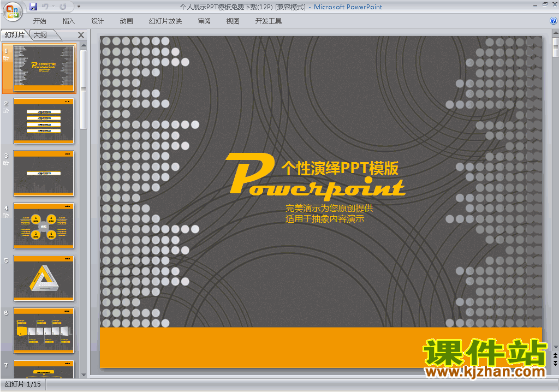Click thumbnail pane scroll down arrow

tap(84, 375)
